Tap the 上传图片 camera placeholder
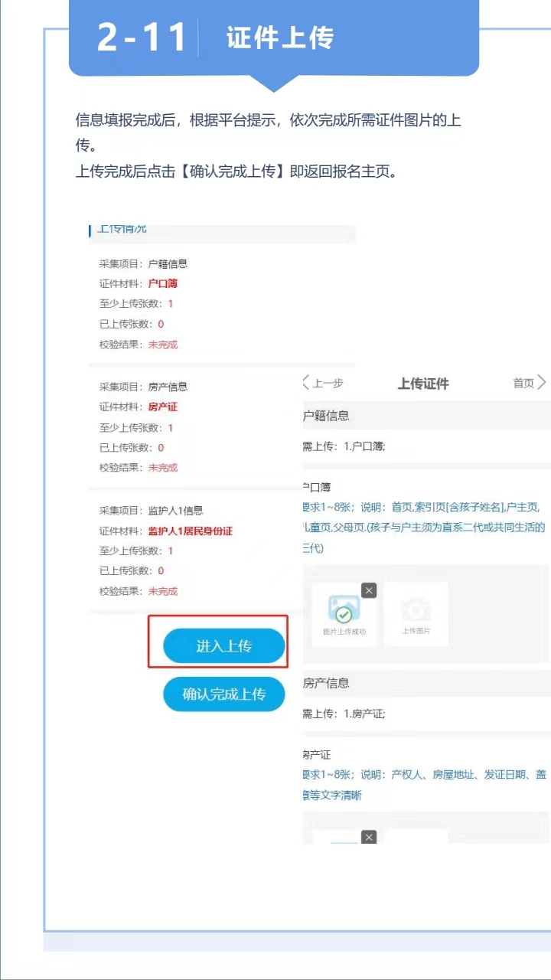The height and width of the screenshot is (980, 551). click(416, 612)
